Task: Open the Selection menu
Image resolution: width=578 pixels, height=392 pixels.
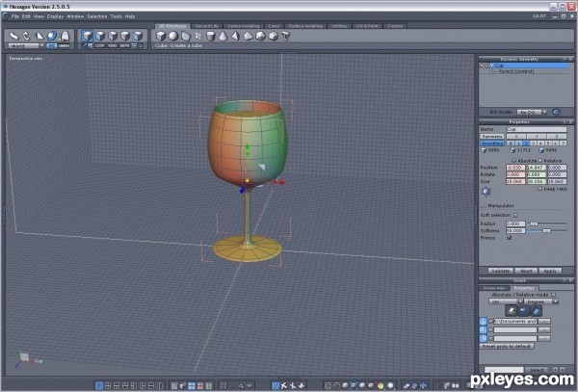Action: pyautogui.click(x=97, y=16)
